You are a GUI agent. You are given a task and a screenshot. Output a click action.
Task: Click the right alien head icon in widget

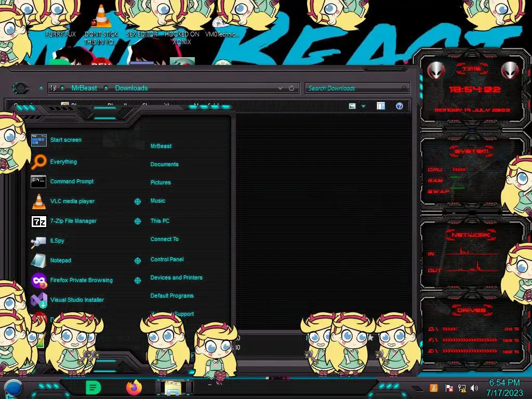click(x=510, y=71)
